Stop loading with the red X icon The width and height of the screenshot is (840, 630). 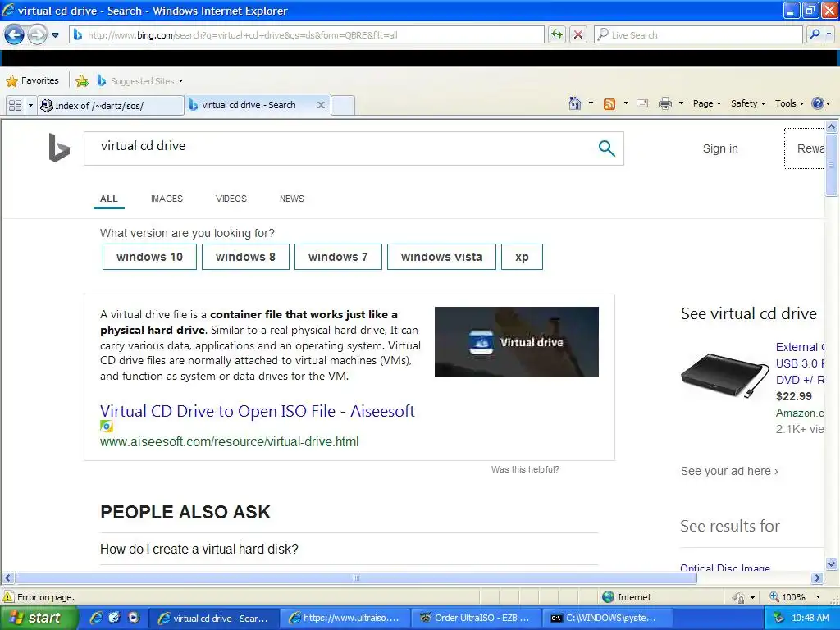pyautogui.click(x=578, y=34)
